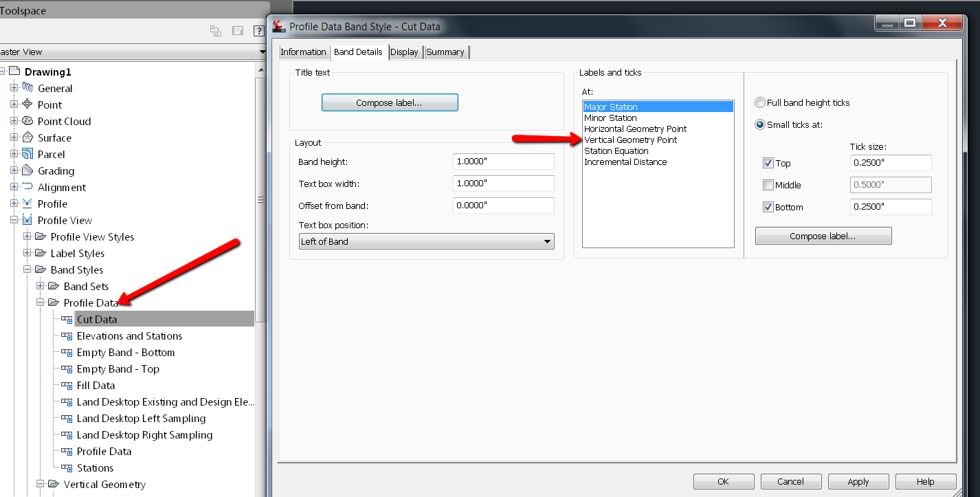Image resolution: width=980 pixels, height=497 pixels.
Task: Click the Band height input field
Action: pyautogui.click(x=503, y=161)
